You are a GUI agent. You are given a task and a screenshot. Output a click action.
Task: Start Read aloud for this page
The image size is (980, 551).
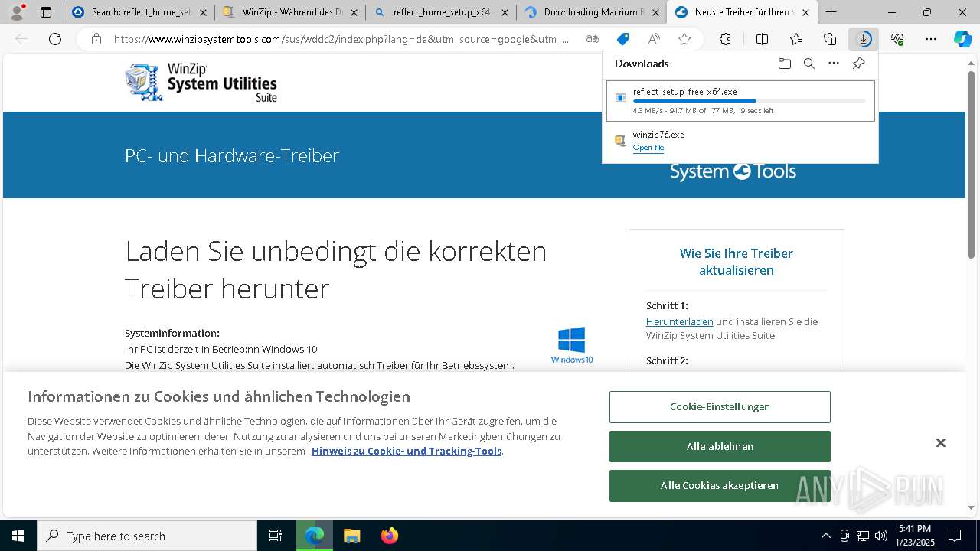point(654,39)
